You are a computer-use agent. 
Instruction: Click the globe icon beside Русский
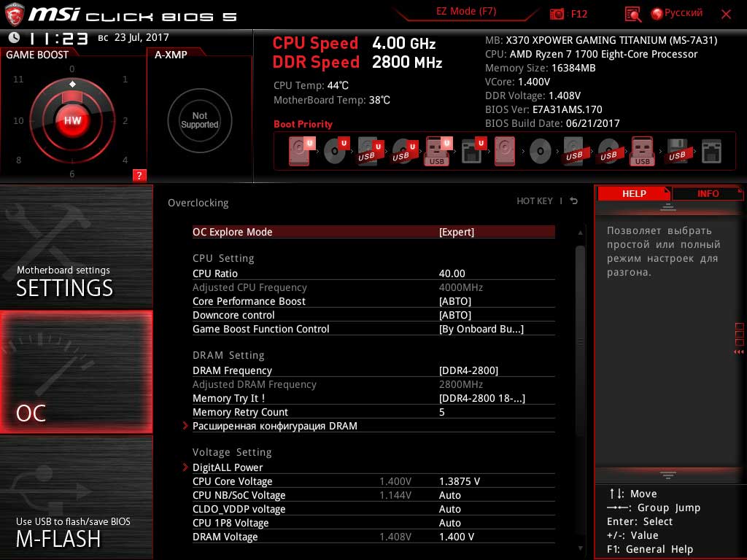pyautogui.click(x=657, y=14)
